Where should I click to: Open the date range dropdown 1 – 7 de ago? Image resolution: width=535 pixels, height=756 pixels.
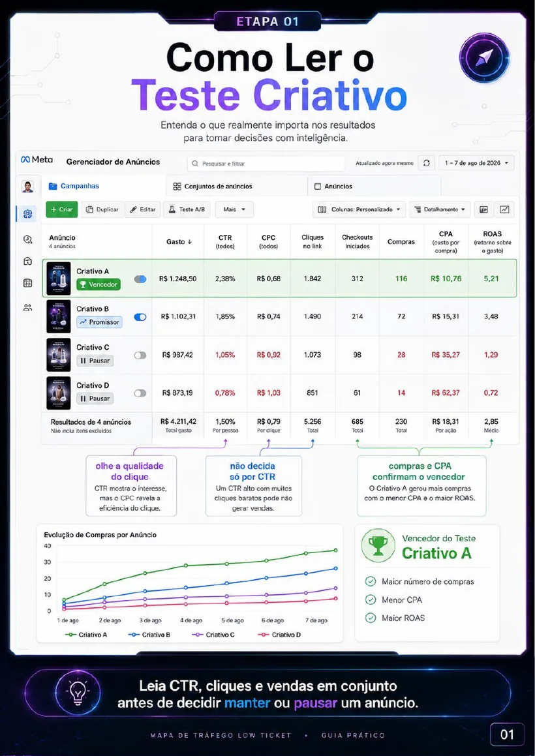point(477,163)
